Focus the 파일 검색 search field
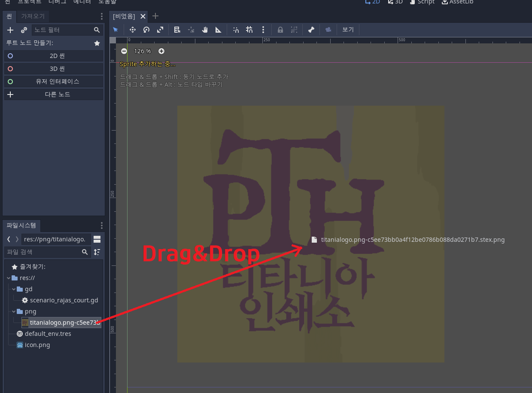 pyautogui.click(x=47, y=252)
